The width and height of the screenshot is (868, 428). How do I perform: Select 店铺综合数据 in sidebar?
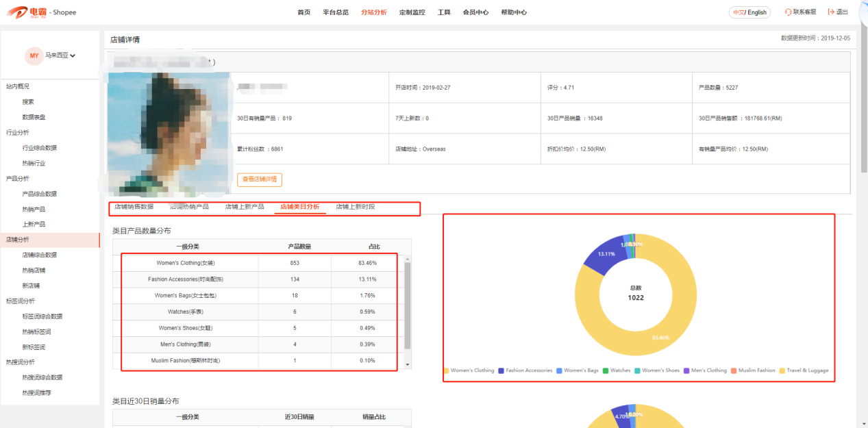pos(39,255)
